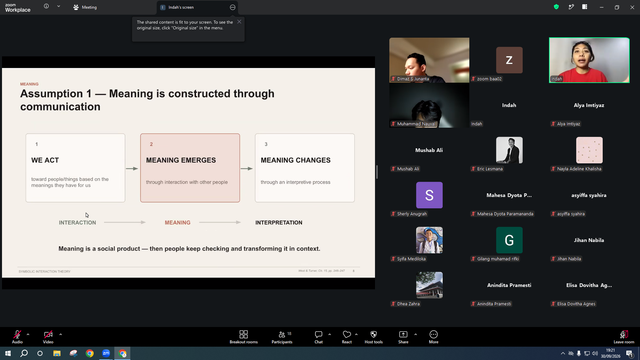
Task: Click the meeting info icon
Action: 46,7
